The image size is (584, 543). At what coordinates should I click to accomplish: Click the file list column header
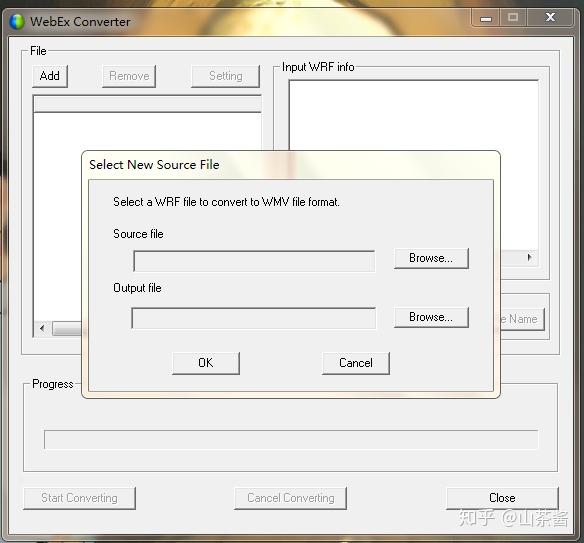pyautogui.click(x=147, y=104)
